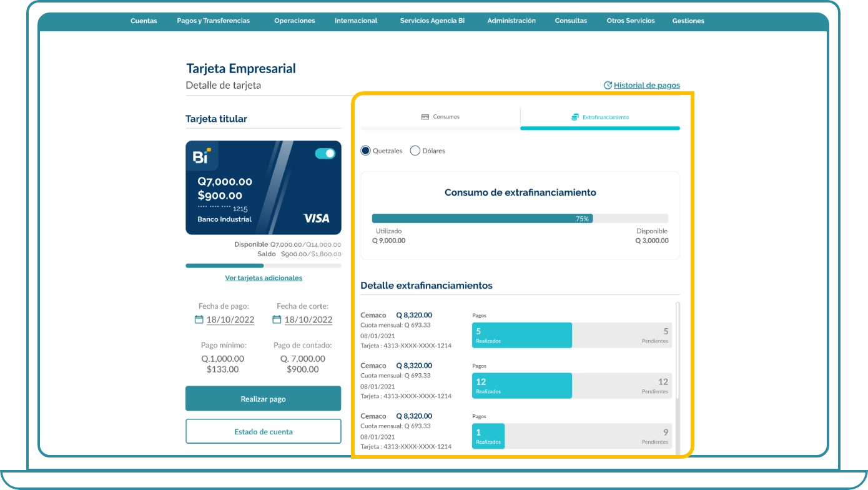Click the Disponible Q 3,000.00 value

(651, 240)
